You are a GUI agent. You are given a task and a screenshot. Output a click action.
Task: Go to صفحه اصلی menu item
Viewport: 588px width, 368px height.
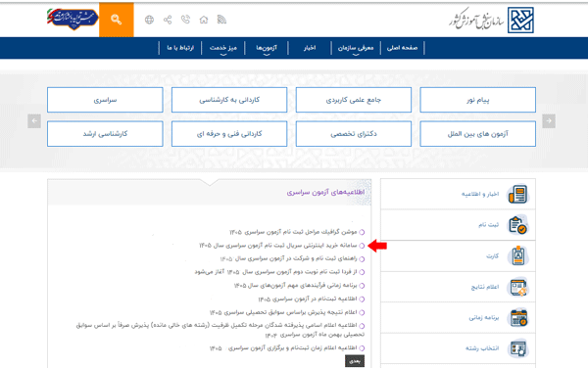pyautogui.click(x=403, y=48)
